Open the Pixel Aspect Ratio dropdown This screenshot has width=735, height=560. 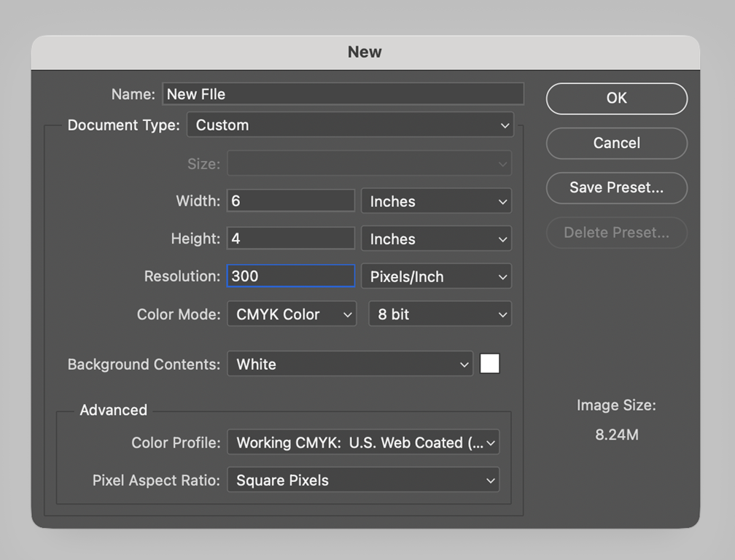coord(363,480)
